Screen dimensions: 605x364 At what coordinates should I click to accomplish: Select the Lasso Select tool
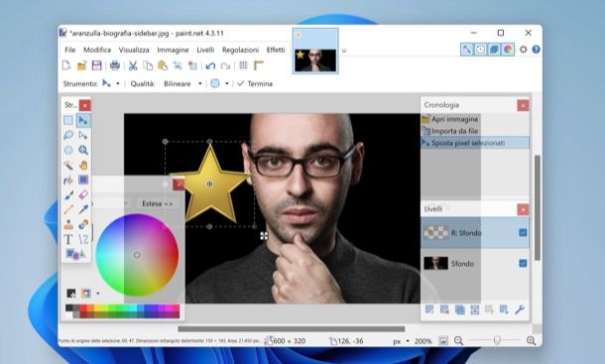(x=68, y=135)
